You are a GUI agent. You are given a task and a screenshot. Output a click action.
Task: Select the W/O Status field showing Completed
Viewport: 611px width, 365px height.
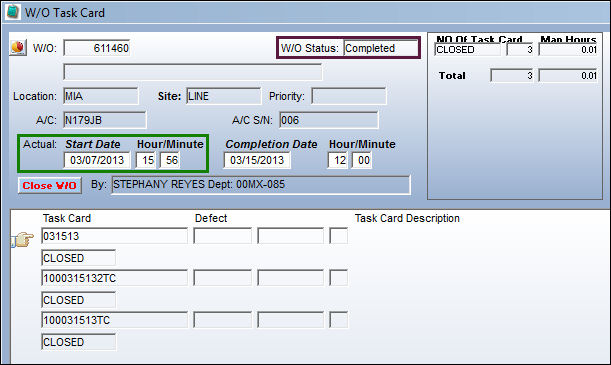381,48
